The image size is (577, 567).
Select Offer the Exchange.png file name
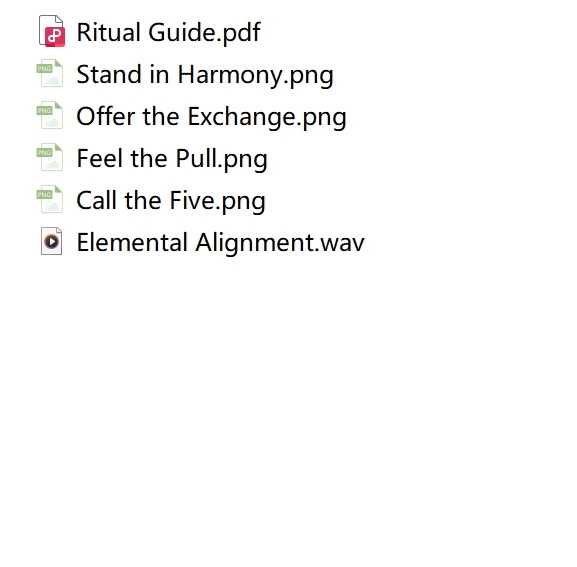(x=212, y=117)
